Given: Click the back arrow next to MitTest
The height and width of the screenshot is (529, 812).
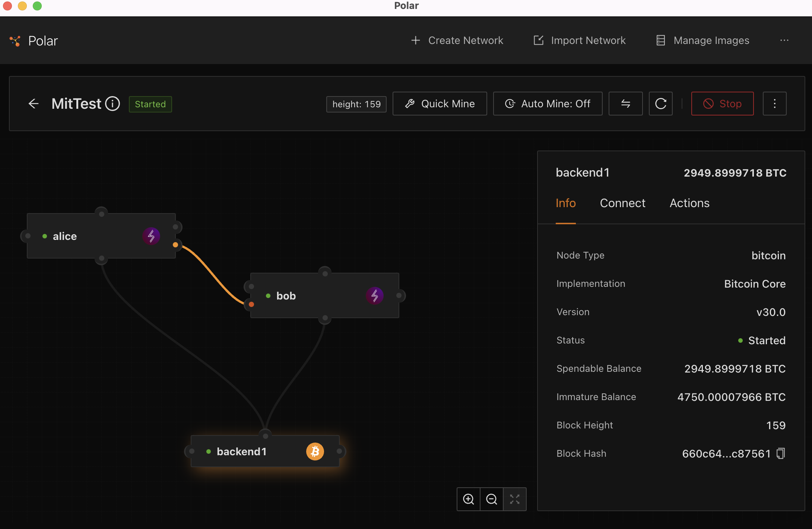Looking at the screenshot, I should click(34, 104).
